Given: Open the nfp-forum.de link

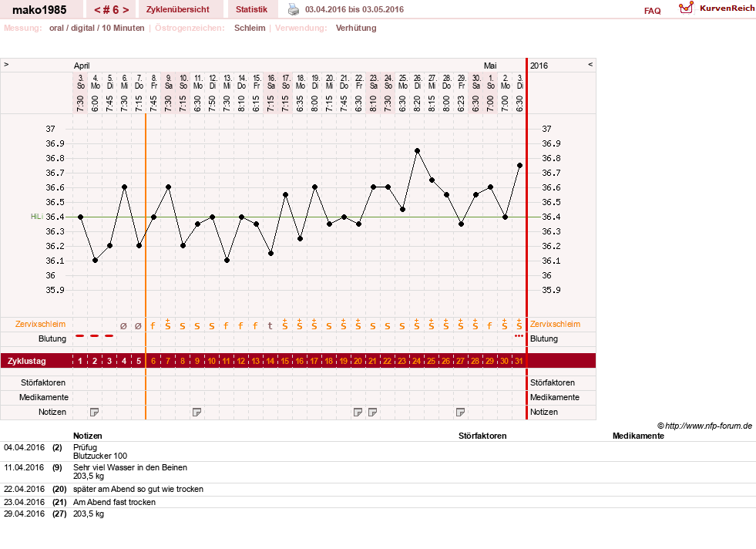Looking at the screenshot, I should 704,426.
